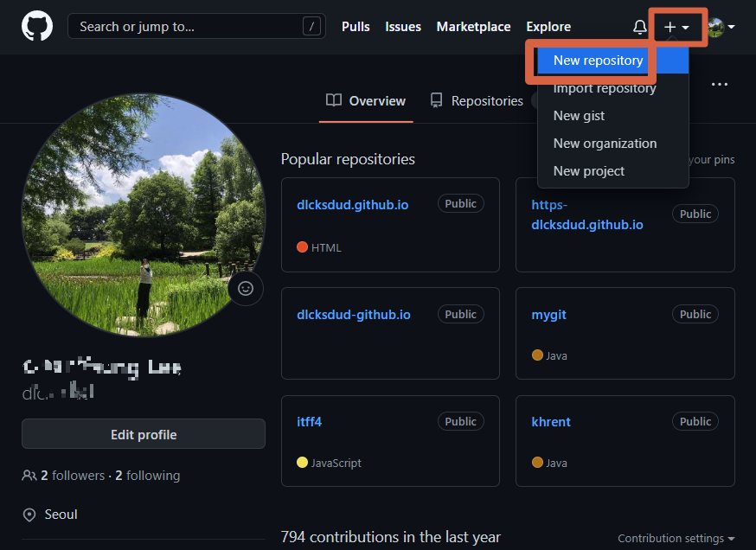This screenshot has height=550, width=756.
Task: Click the Public badge on mygit
Action: point(695,314)
